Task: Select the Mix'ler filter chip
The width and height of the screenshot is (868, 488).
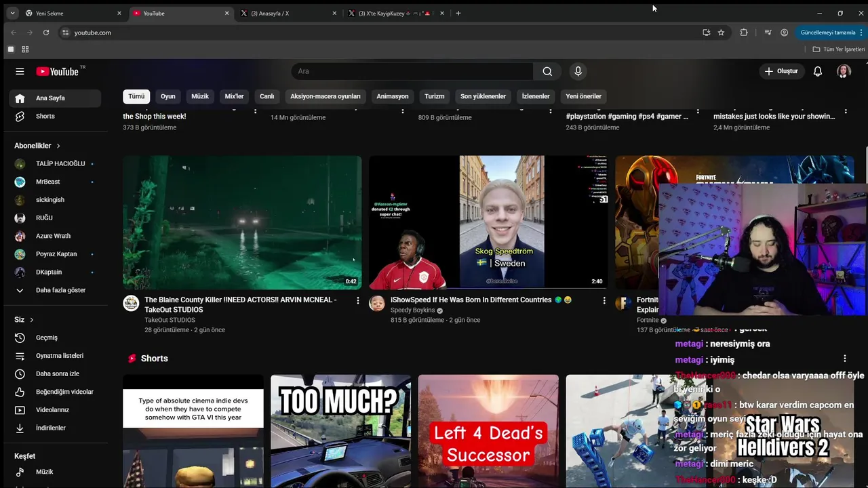Action: 234,96
